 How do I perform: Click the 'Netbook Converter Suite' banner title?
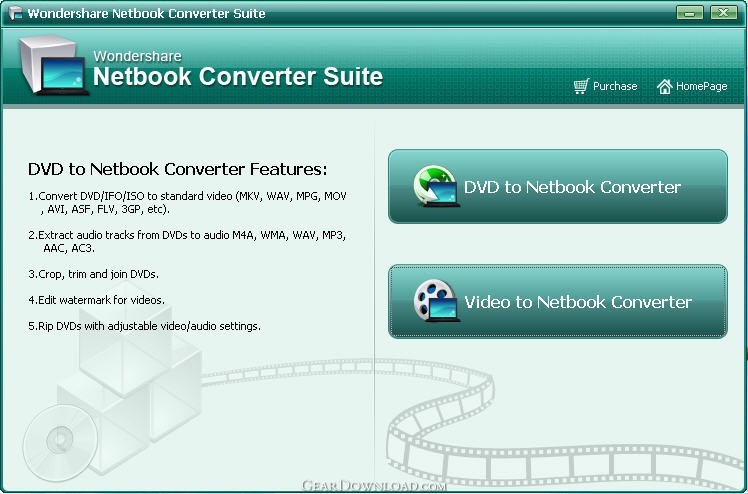tap(238, 76)
